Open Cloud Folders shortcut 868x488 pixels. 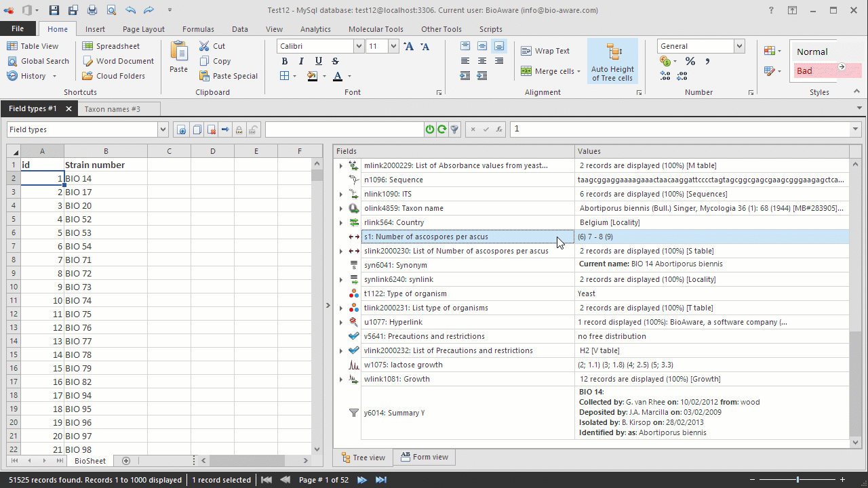(x=113, y=76)
